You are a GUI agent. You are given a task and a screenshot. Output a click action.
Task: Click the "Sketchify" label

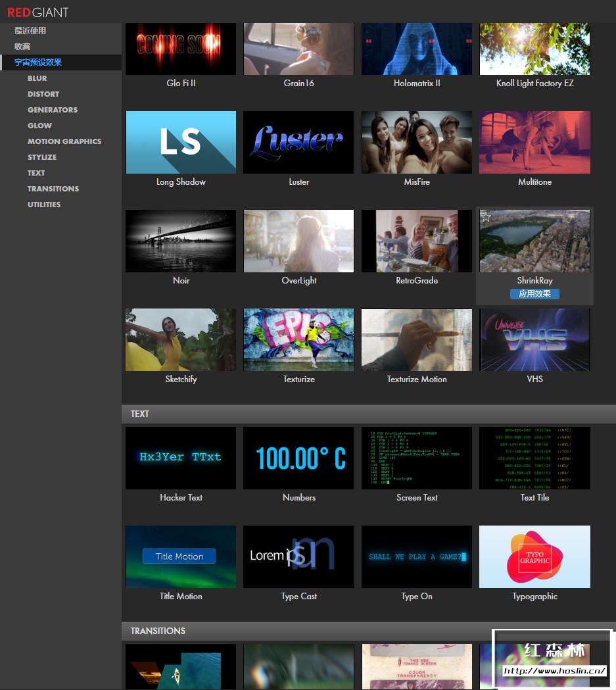(181, 379)
